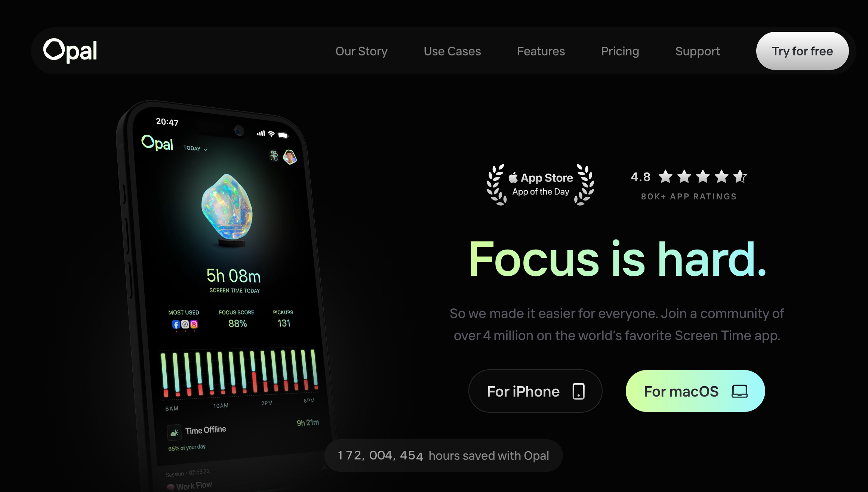Open the Our Story menu item
The image size is (868, 492).
[361, 51]
